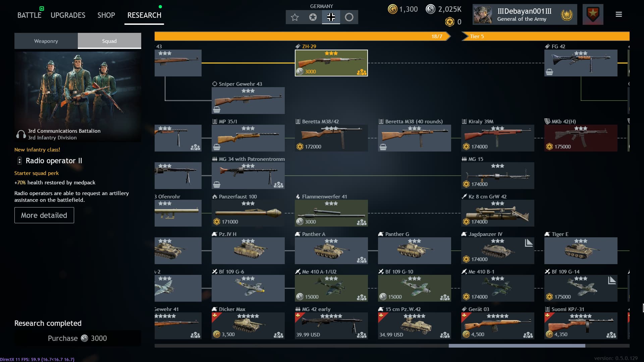644x362 pixels.
Task: Click the squad icon on ZH-29 card
Action: (361, 72)
